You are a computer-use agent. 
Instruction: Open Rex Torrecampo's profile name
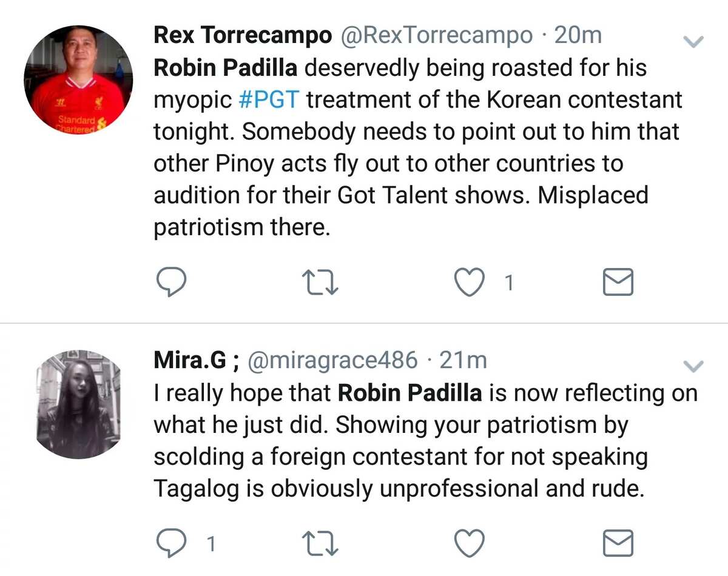[x=243, y=36]
